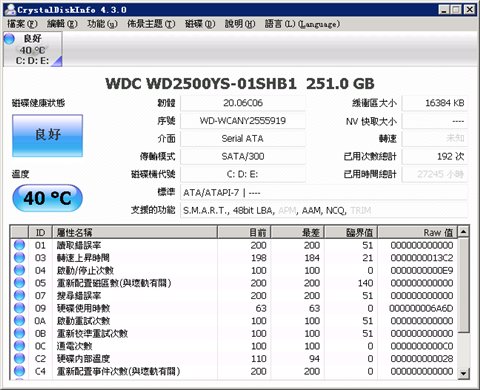Click the transfer mode field SATA/300
Screen dimensions: 480x390
(243, 156)
